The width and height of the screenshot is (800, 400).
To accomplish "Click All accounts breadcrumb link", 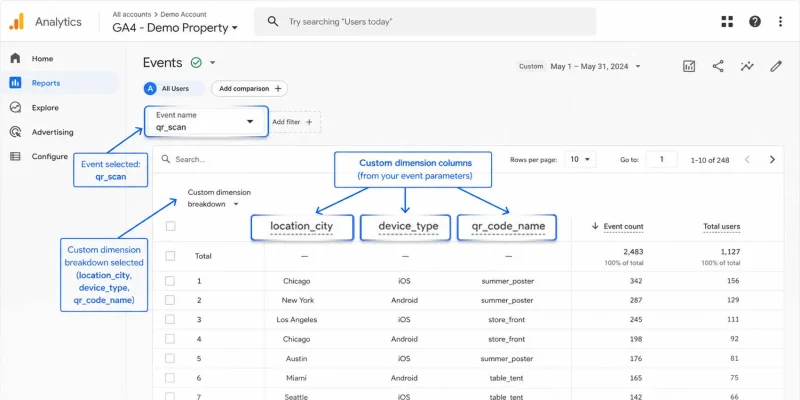I will click(132, 14).
